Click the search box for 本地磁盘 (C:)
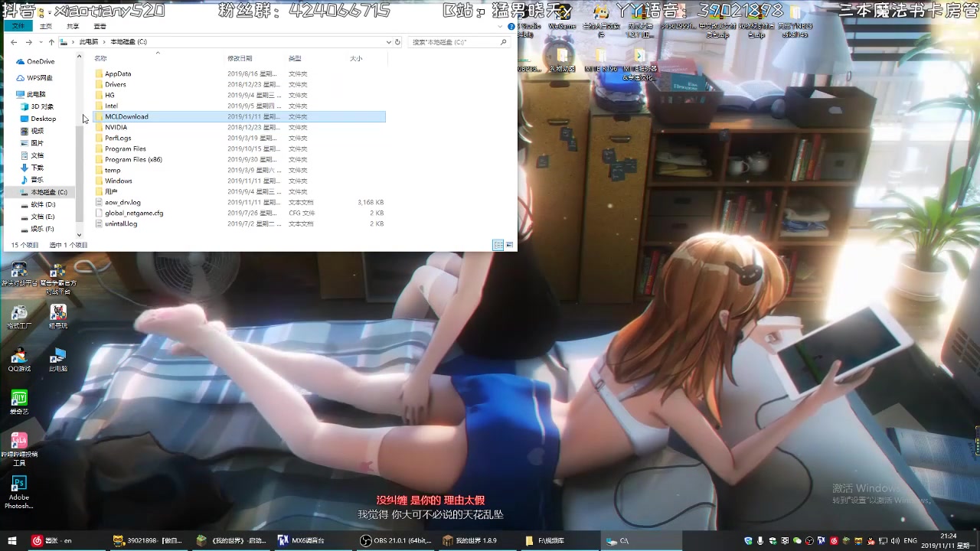Screen dimensions: 980x551 pyautogui.click(x=457, y=42)
